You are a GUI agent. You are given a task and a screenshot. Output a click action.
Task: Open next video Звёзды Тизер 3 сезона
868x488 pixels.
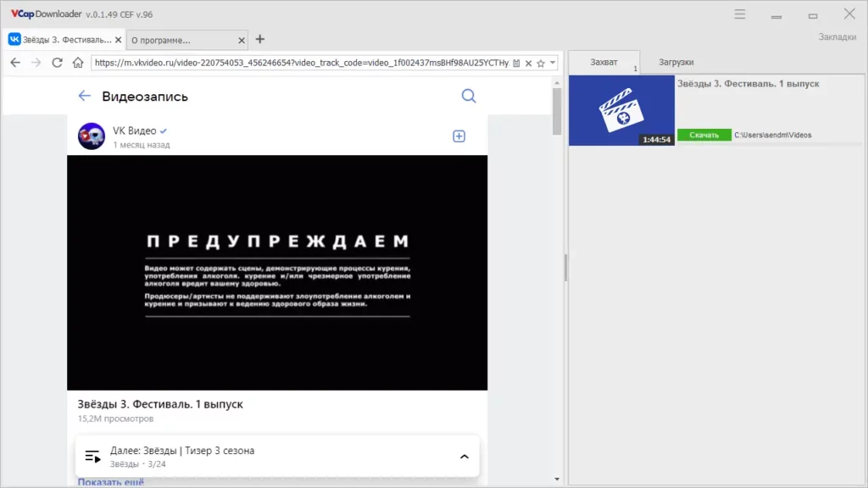[x=182, y=451]
